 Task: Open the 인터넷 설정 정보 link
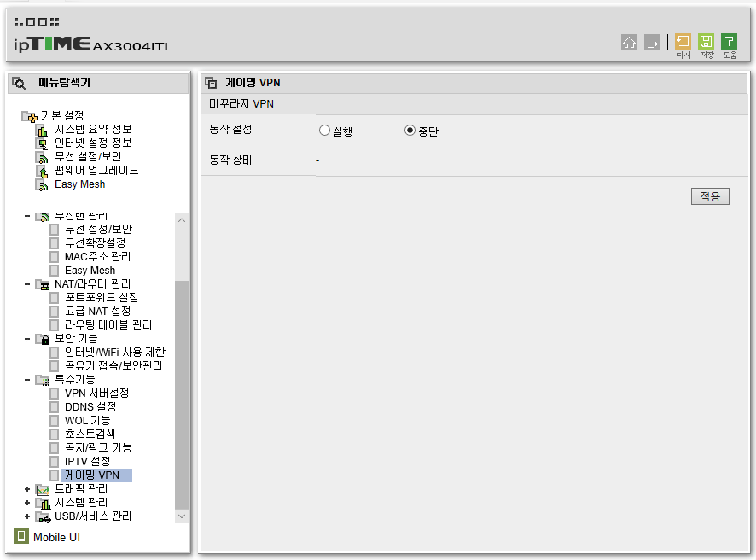click(x=93, y=143)
